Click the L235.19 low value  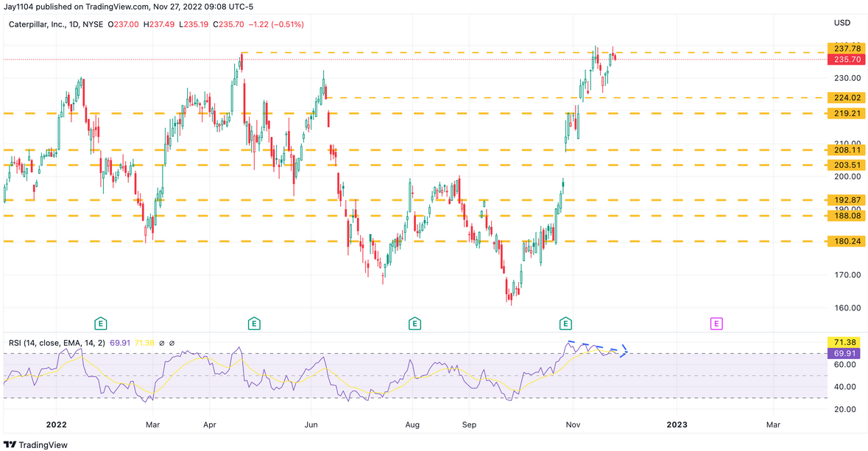(194, 24)
